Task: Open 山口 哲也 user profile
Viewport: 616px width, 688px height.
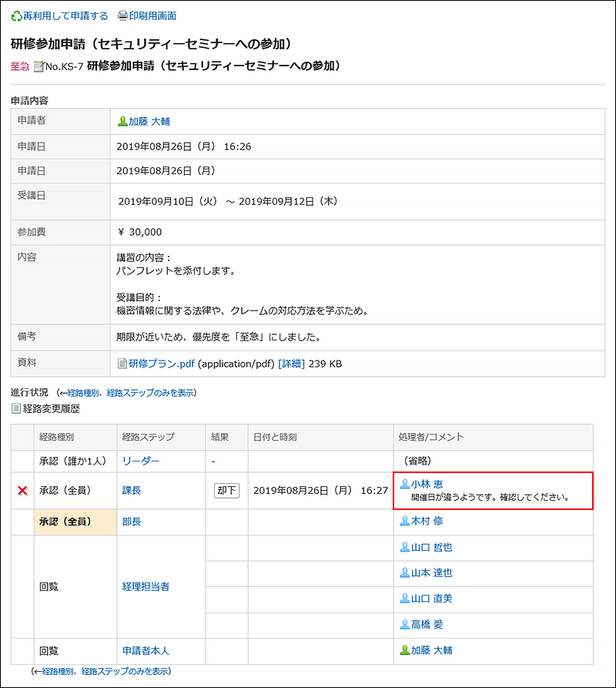Action: [x=431, y=547]
